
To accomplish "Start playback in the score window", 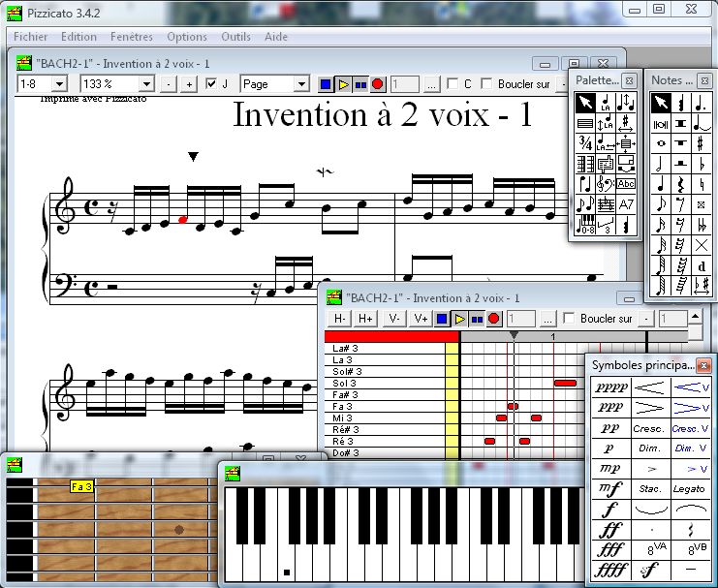I will pos(343,84).
